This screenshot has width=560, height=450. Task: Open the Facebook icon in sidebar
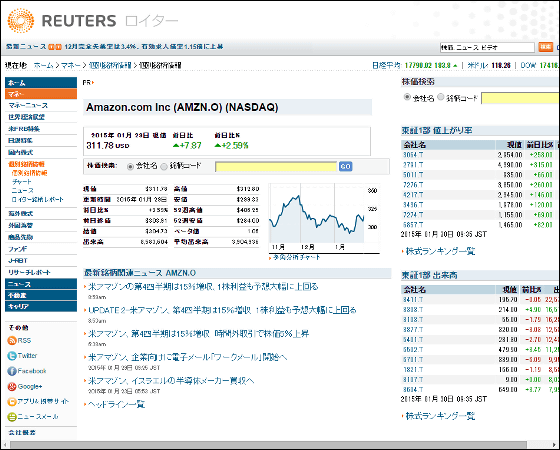pos(12,371)
